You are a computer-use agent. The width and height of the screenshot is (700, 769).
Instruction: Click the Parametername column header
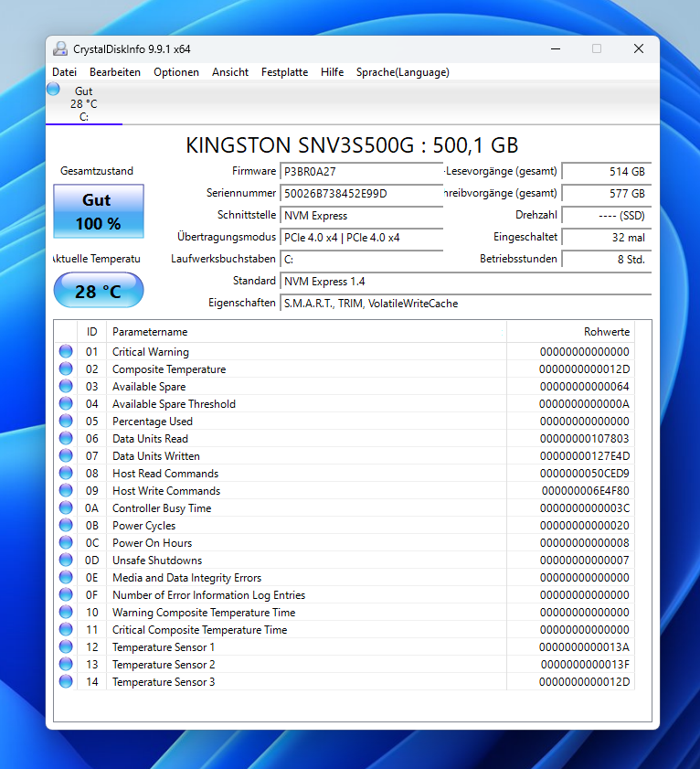(x=306, y=332)
